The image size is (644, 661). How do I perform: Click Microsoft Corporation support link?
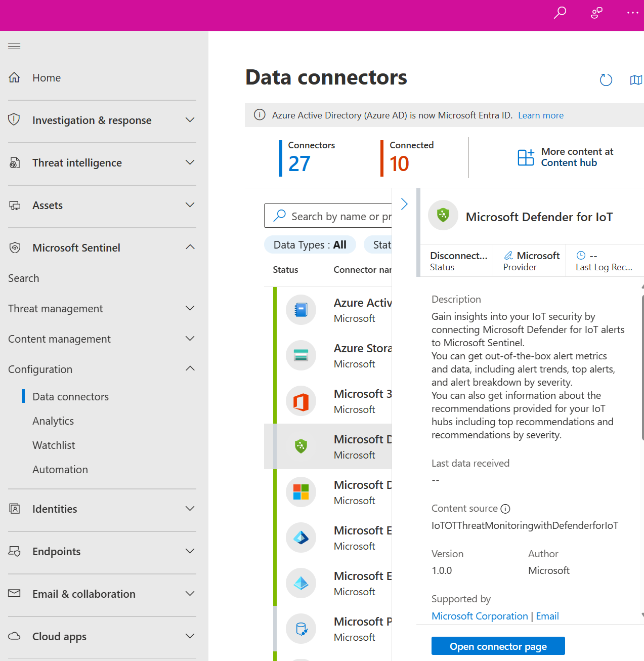point(480,616)
